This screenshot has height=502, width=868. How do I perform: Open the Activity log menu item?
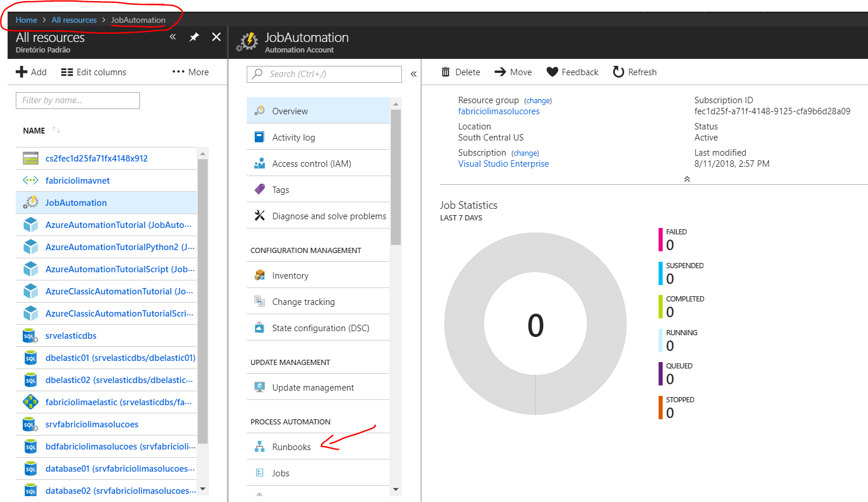pyautogui.click(x=293, y=138)
